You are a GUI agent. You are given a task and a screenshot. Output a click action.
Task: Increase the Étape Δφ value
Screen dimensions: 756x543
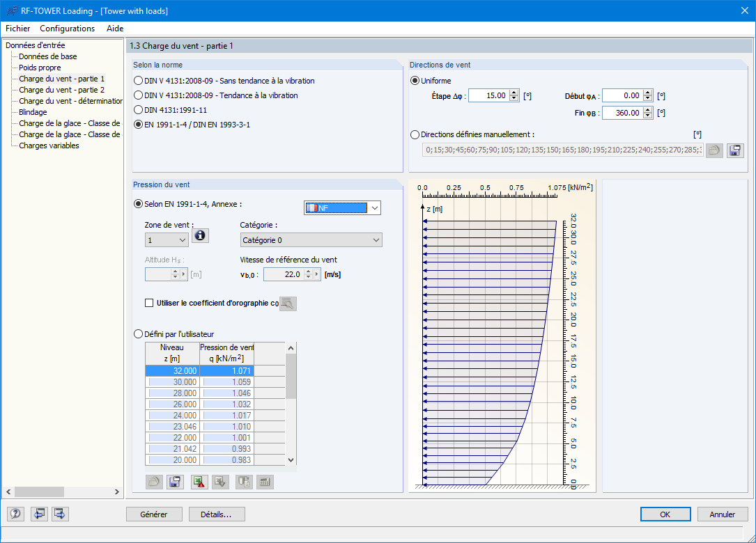pos(514,93)
